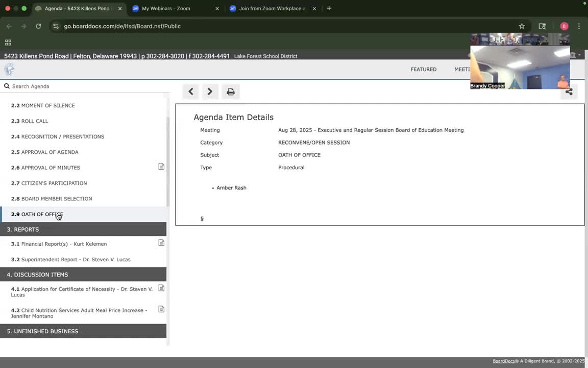The width and height of the screenshot is (588, 368).
Task: Click the share icon
Action: click(x=569, y=91)
